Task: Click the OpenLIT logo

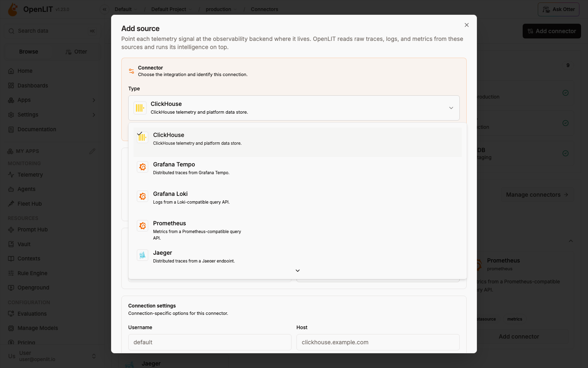Action: 13,9
